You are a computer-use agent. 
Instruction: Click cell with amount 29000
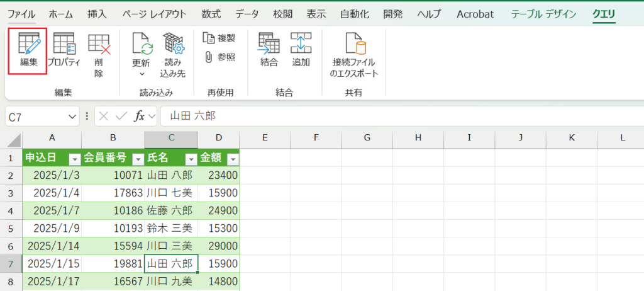[x=218, y=246]
